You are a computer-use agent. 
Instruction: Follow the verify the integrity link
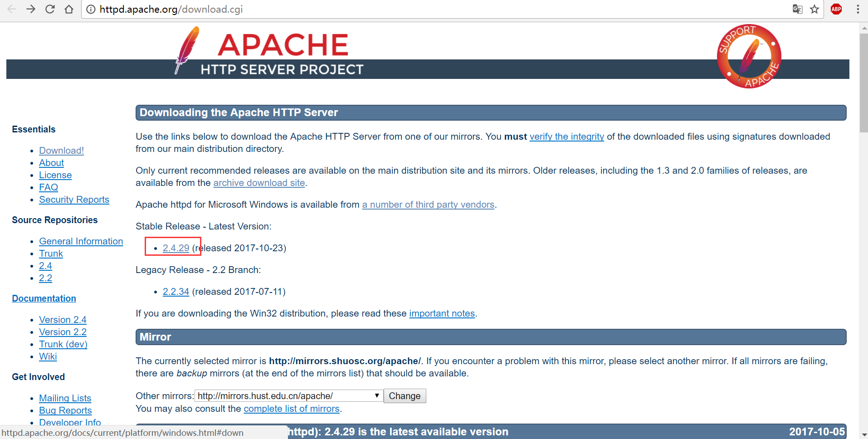coord(567,137)
